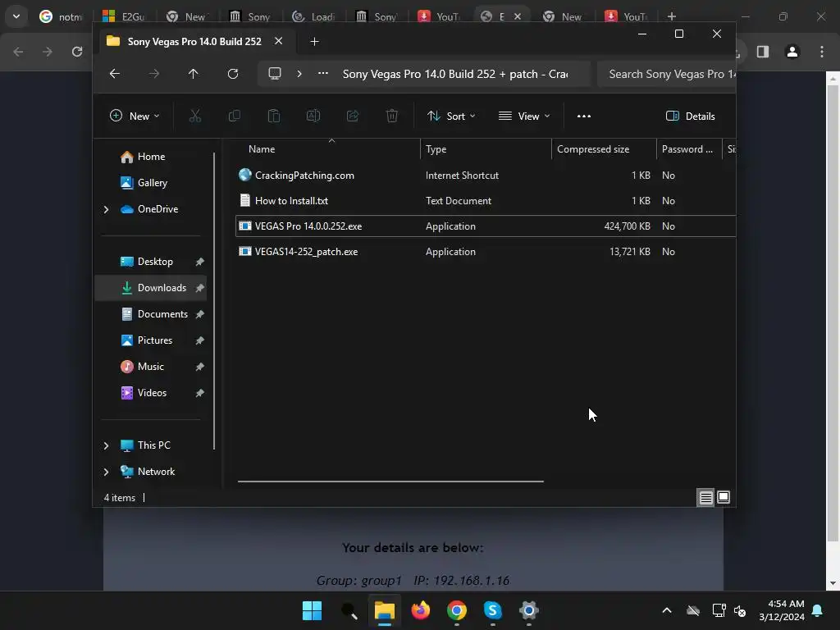Close the Sony Vegas Pro Explorer tab
This screenshot has height=630, width=840.
pyautogui.click(x=279, y=41)
